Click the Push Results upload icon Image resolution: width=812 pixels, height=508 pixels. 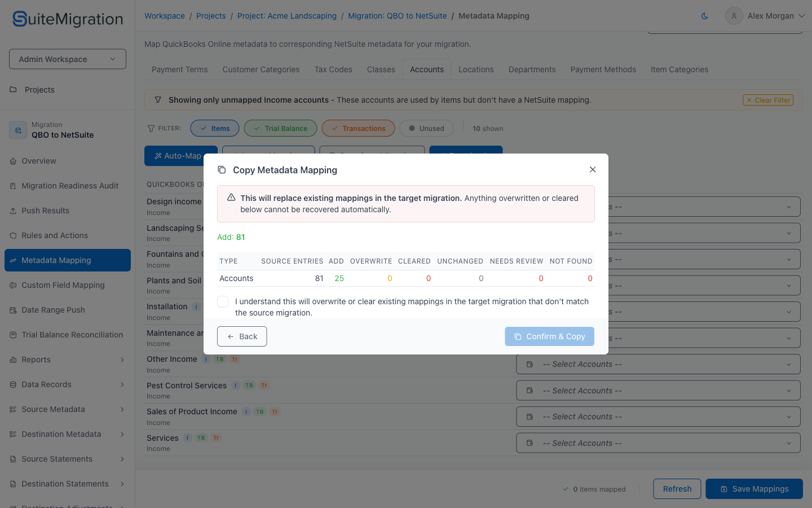pos(13,211)
